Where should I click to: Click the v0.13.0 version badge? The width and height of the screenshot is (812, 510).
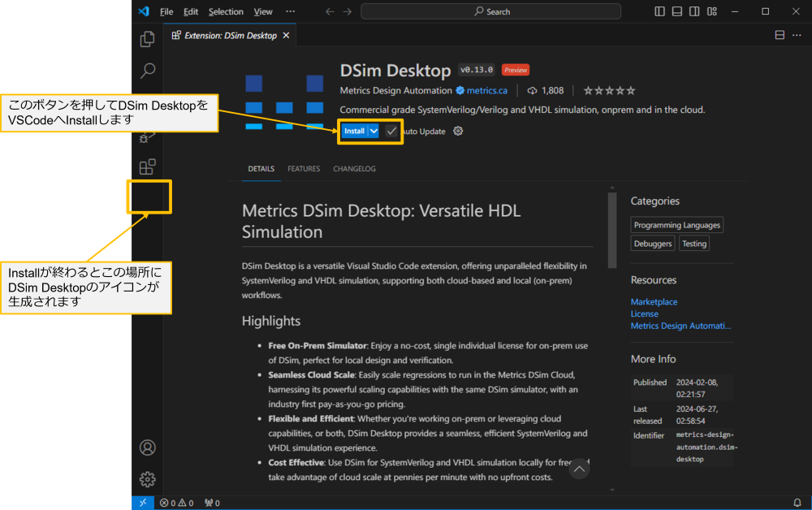point(477,70)
